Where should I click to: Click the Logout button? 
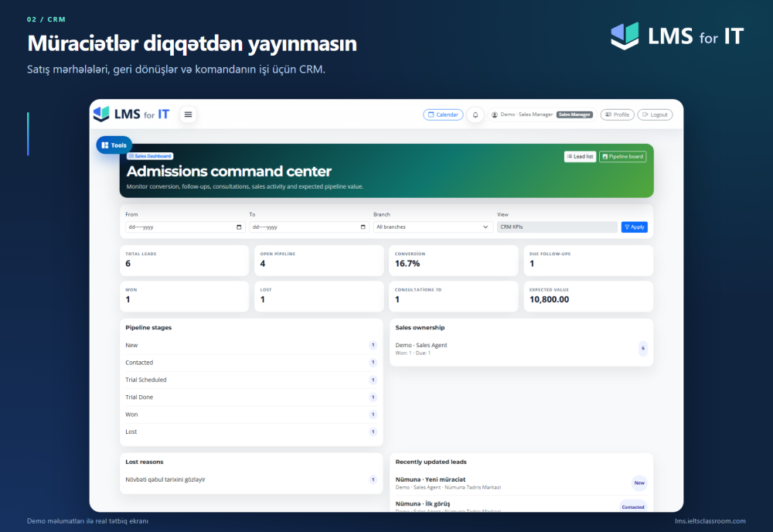pyautogui.click(x=655, y=114)
